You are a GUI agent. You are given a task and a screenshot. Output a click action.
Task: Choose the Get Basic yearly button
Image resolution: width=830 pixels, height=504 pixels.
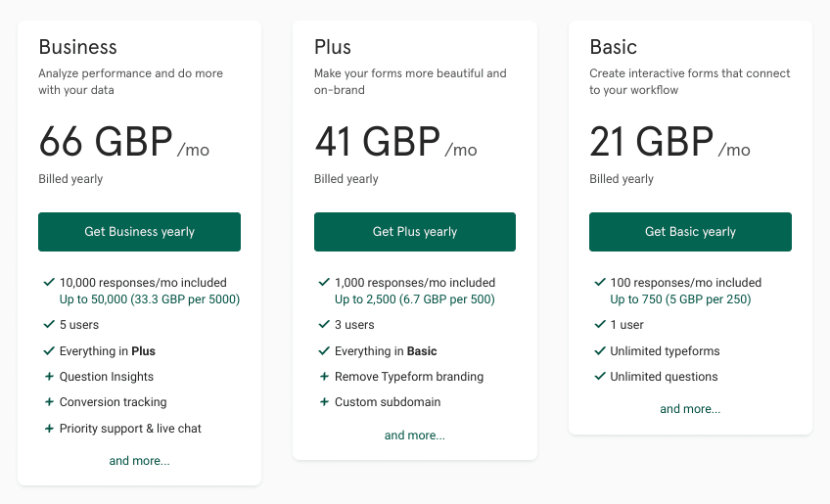(x=690, y=232)
